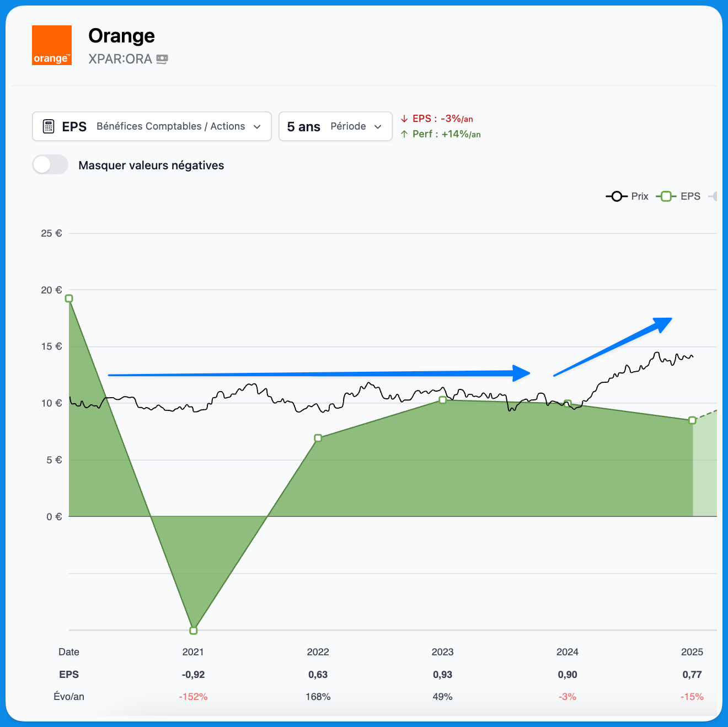Image resolution: width=728 pixels, height=727 pixels.
Task: Click the 2021 EPS data point on chart
Action: click(x=193, y=630)
